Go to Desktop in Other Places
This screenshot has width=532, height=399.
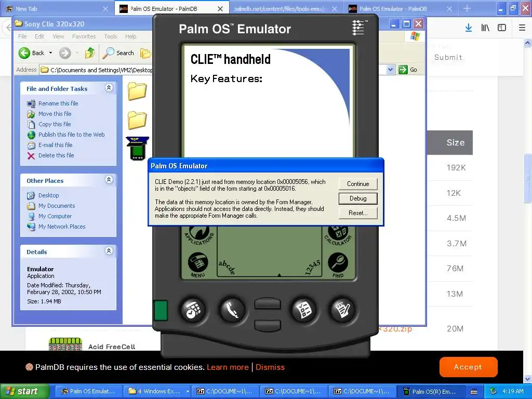[x=48, y=195]
